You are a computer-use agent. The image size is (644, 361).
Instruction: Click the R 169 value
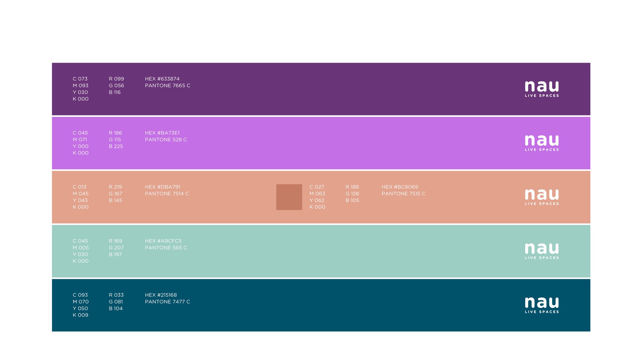coord(115,241)
